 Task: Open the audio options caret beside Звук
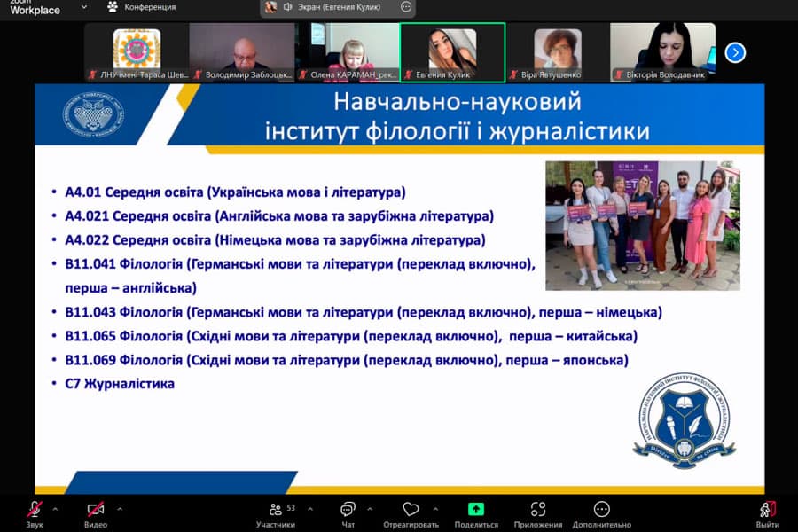pyautogui.click(x=55, y=510)
